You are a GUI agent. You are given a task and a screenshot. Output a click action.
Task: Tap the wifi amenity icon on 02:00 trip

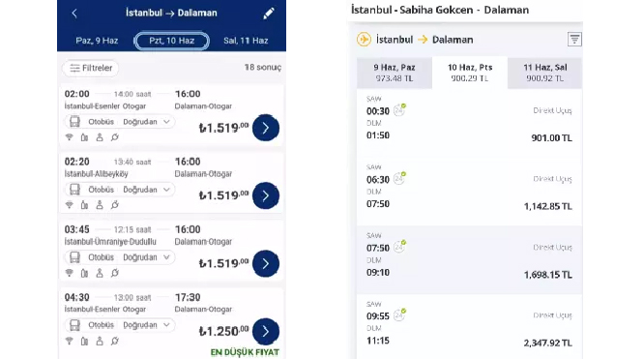(69, 137)
